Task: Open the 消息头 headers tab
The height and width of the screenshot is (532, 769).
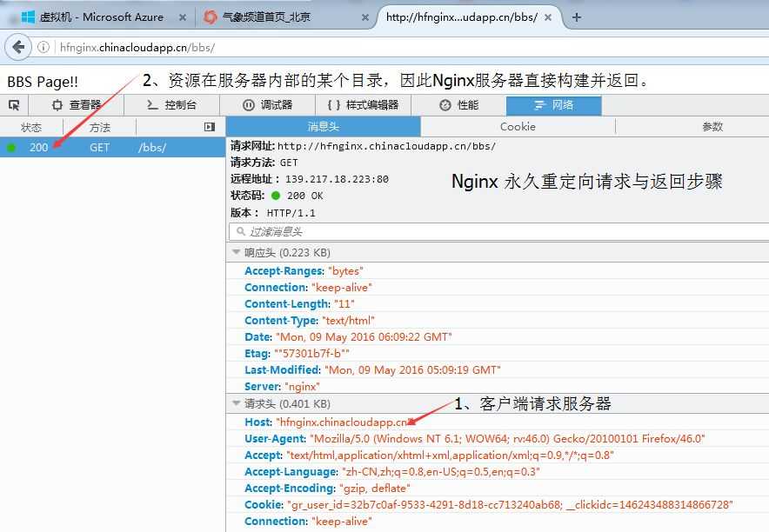Action: [x=324, y=127]
